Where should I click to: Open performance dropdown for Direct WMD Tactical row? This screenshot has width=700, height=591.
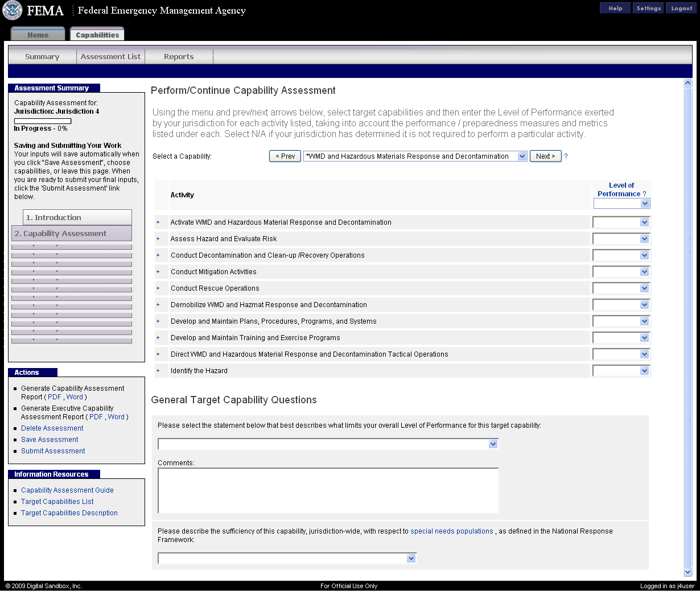point(621,354)
